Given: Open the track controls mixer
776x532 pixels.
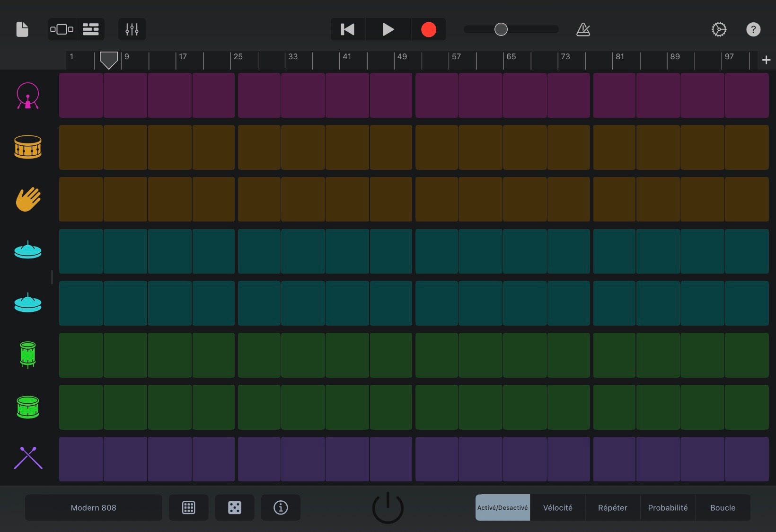Looking at the screenshot, I should click(x=132, y=29).
